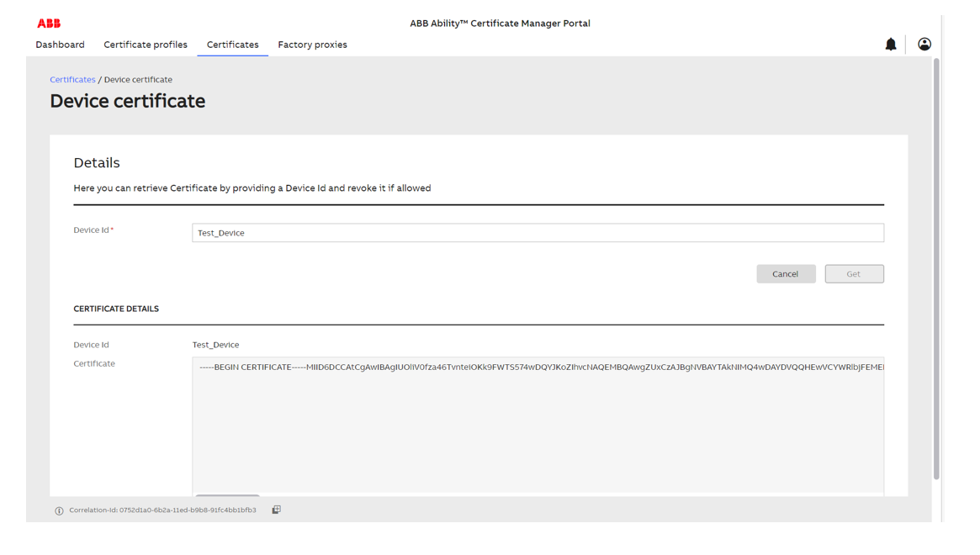Open the notifications bell

pyautogui.click(x=891, y=44)
